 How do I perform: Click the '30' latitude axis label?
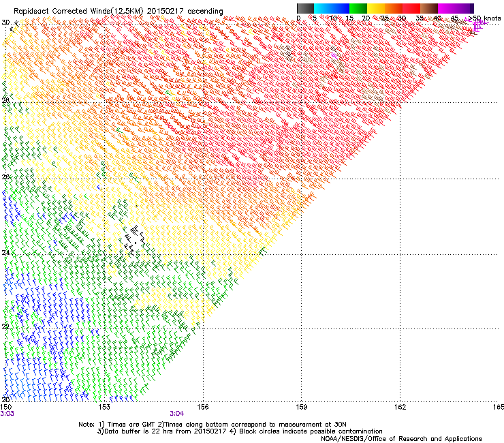pyautogui.click(x=5, y=22)
